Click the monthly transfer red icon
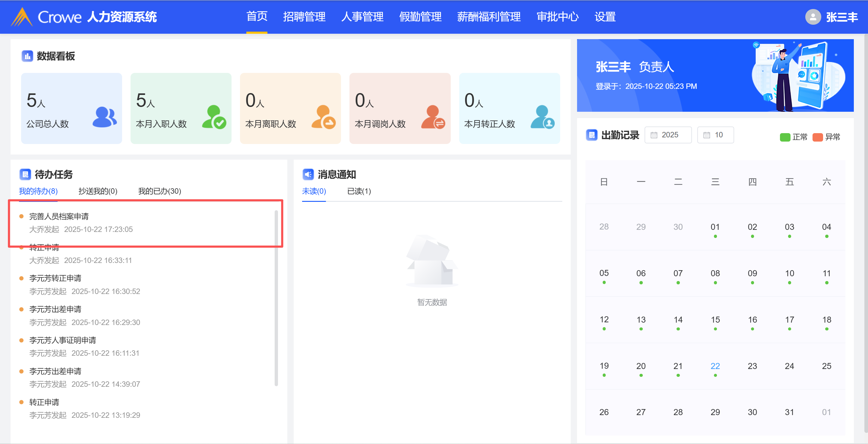 tap(433, 117)
